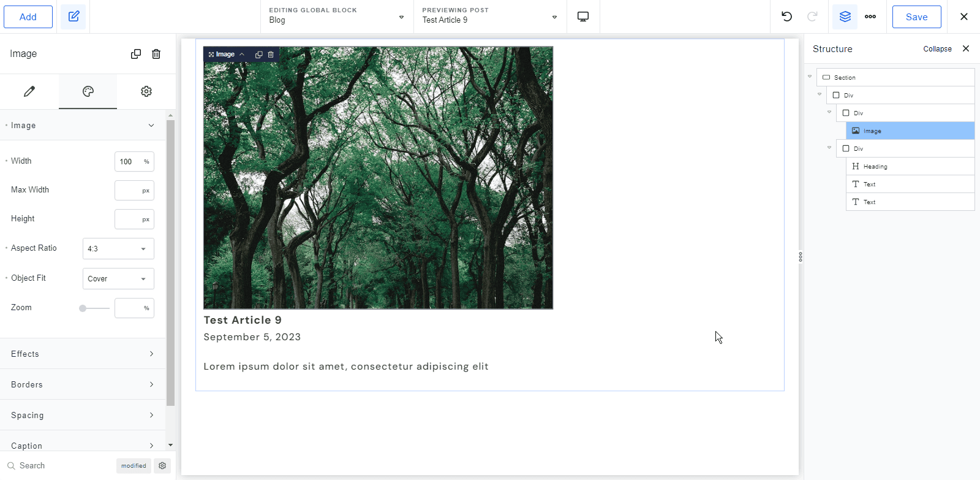Click the undo arrow icon
This screenshot has width=980, height=480.
pos(786,17)
